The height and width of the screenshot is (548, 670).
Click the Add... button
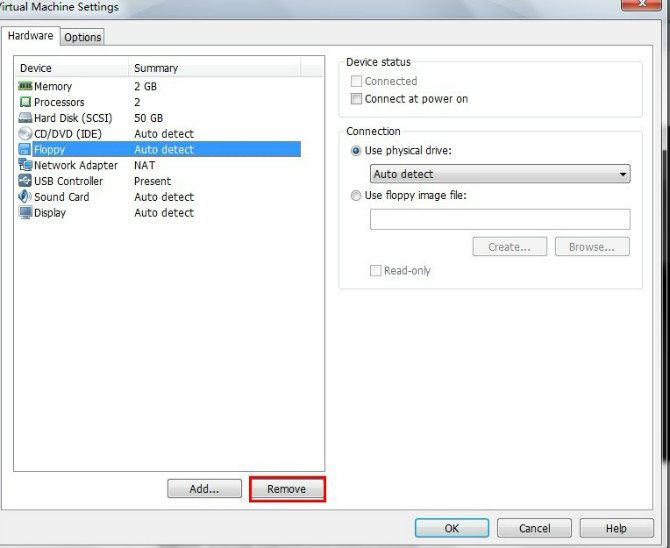[204, 489]
